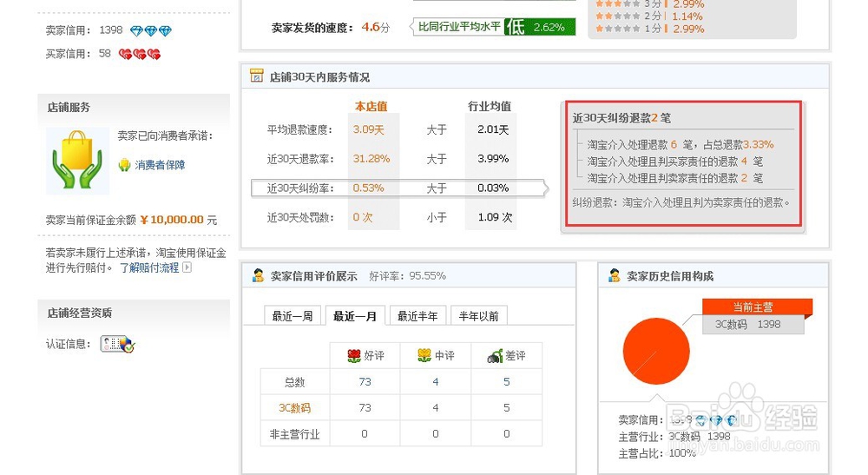Image resolution: width=868 pixels, height=475 pixels.
Task: Click the 好评 red flower icon
Action: (354, 356)
